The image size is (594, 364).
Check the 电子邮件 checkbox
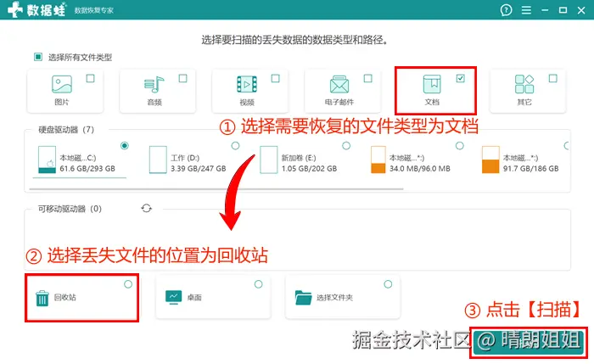pyautogui.click(x=367, y=78)
